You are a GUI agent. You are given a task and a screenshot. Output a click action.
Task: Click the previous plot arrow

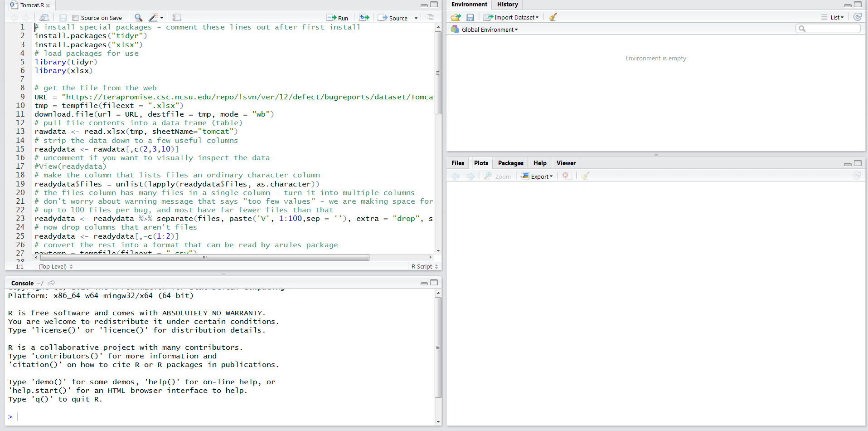pyautogui.click(x=456, y=176)
